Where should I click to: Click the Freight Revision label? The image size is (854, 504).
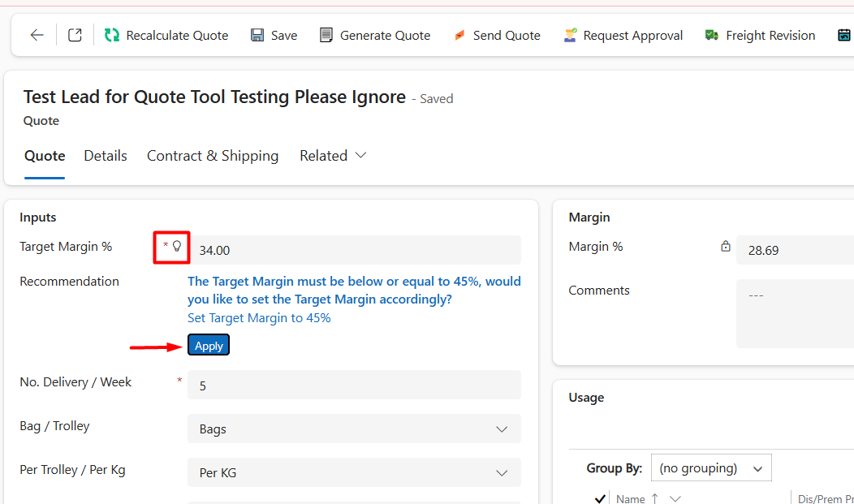tap(770, 36)
